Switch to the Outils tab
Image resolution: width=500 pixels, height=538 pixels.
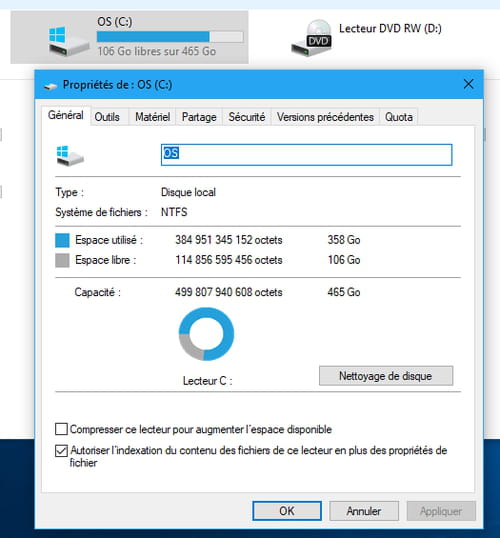tap(107, 117)
